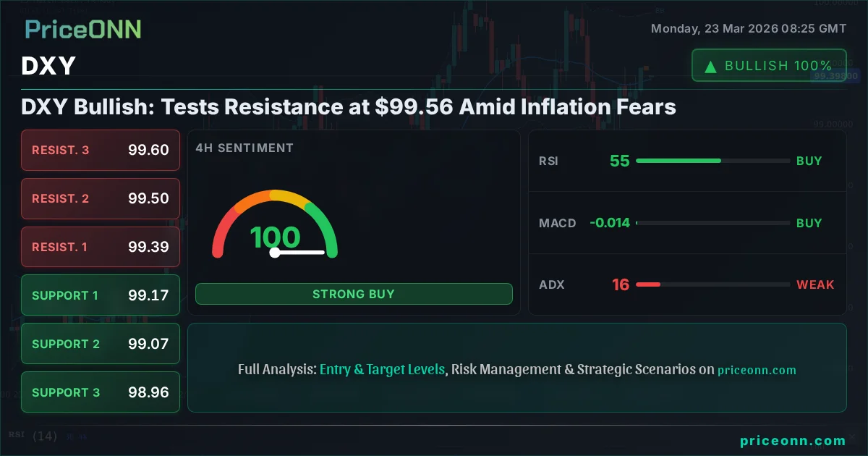Click the RSI BUY signal label

809,161
